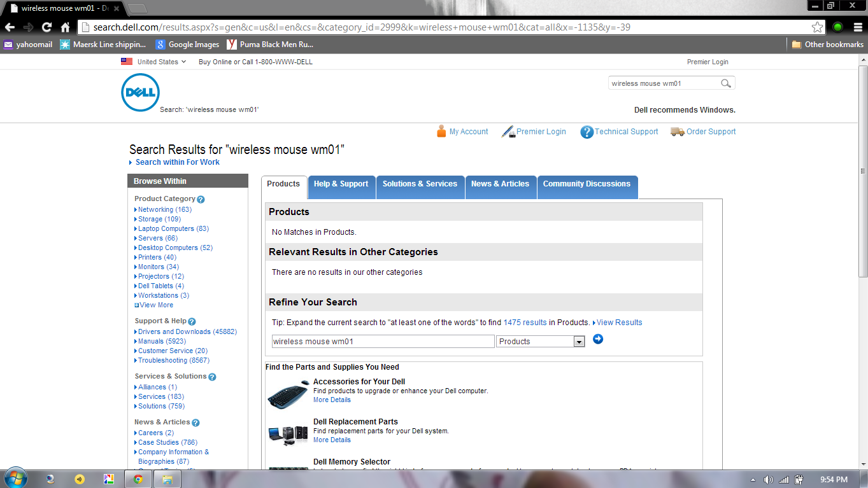Open Chrome from the Windows taskbar
868x488 pixels.
138,479
